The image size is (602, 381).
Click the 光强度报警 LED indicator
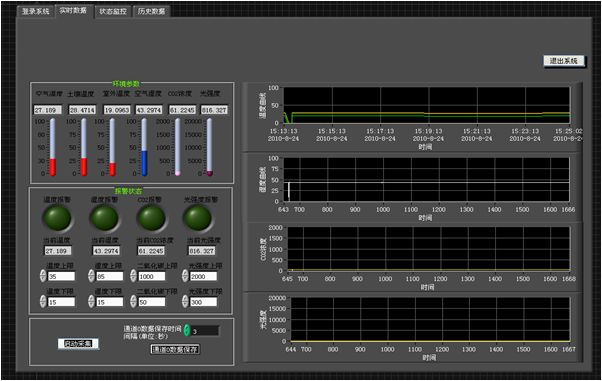pyautogui.click(x=198, y=218)
